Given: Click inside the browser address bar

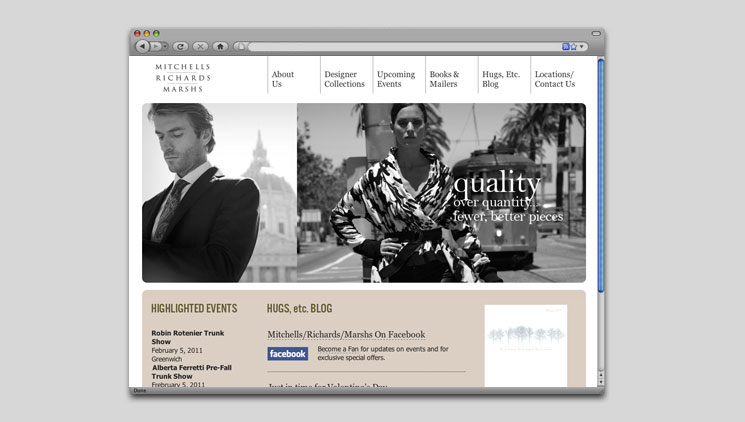Looking at the screenshot, I should [x=404, y=47].
